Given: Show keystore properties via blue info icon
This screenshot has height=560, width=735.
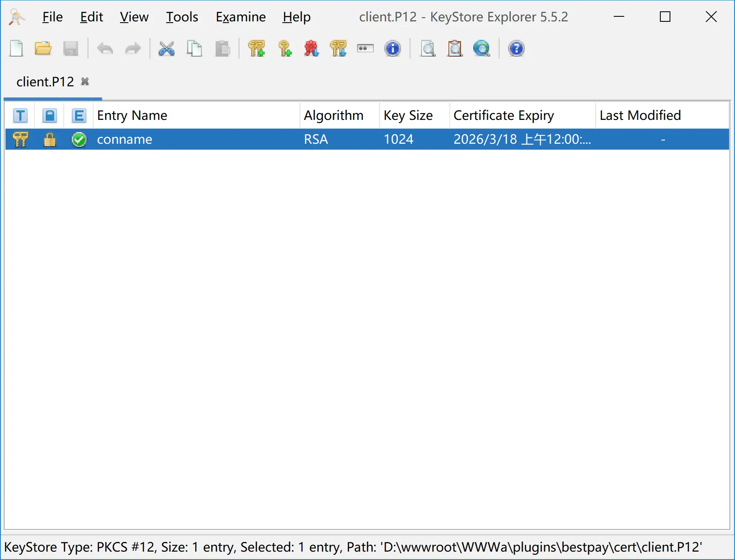Looking at the screenshot, I should (x=393, y=49).
